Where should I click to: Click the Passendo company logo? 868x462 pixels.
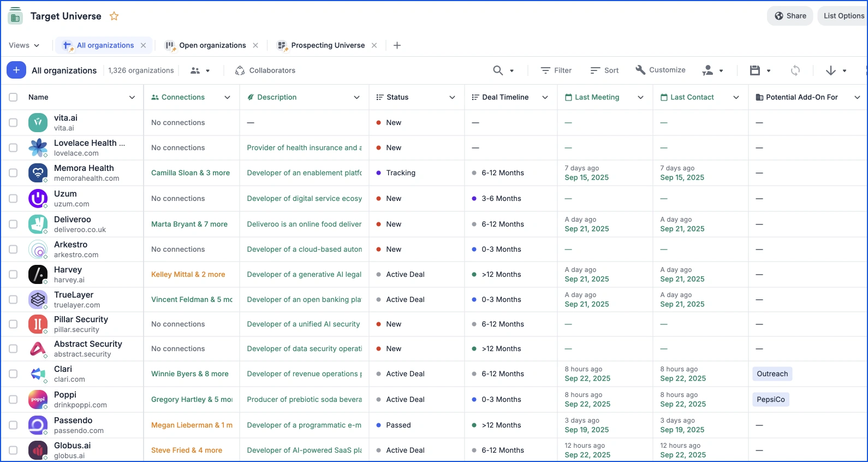[x=38, y=425]
